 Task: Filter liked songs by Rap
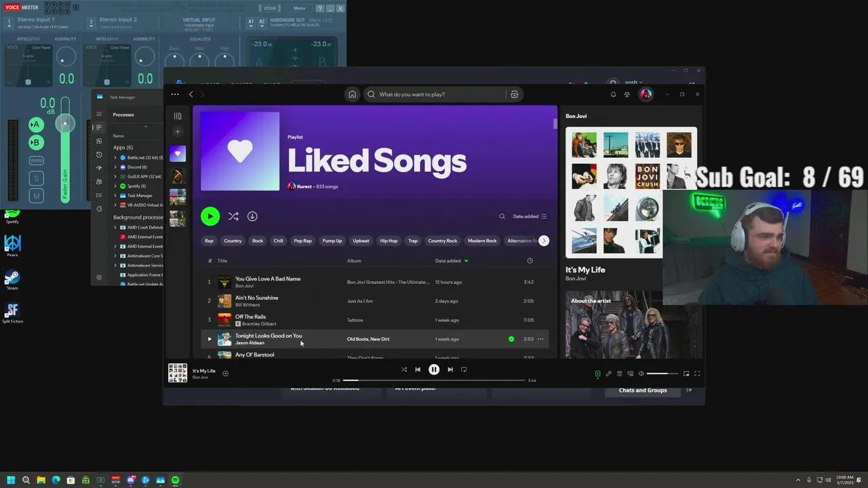point(209,241)
